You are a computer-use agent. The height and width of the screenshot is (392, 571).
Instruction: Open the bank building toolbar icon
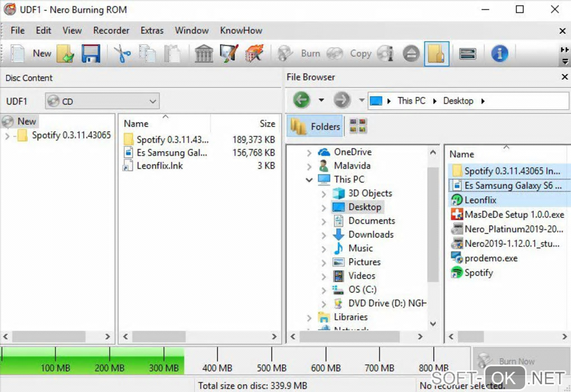tap(204, 54)
